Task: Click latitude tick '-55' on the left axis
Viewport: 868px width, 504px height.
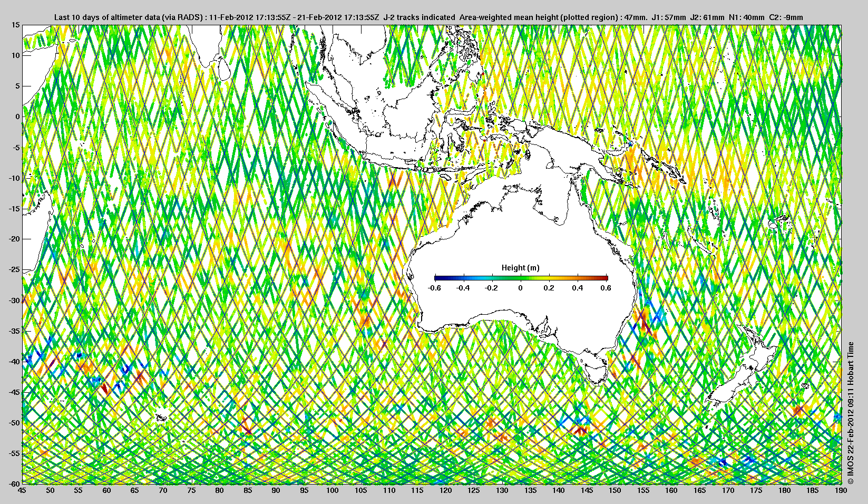Action: pos(14,453)
